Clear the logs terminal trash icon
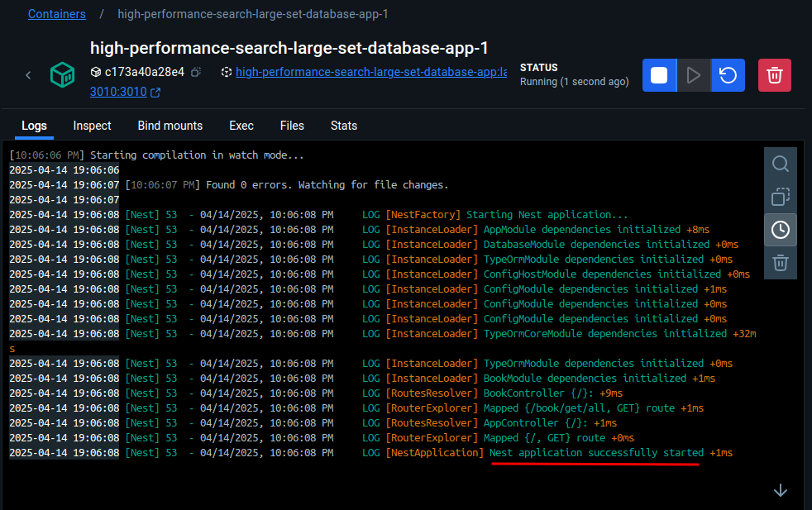This screenshot has height=510, width=812. pyautogui.click(x=781, y=263)
